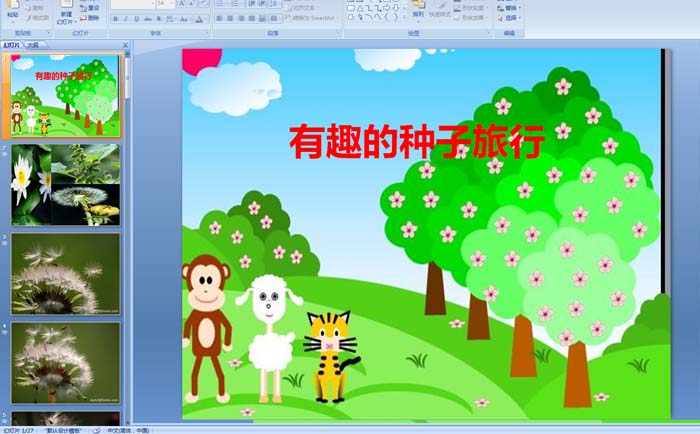Open the Drawing group dialog launcher
The image size is (700, 434).
(x=488, y=33)
